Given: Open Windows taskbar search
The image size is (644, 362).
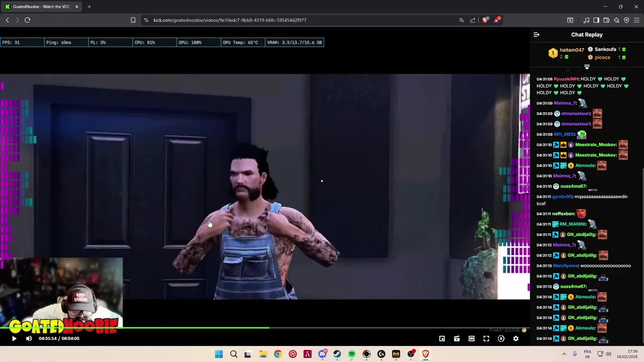Looking at the screenshot, I should tap(233, 354).
